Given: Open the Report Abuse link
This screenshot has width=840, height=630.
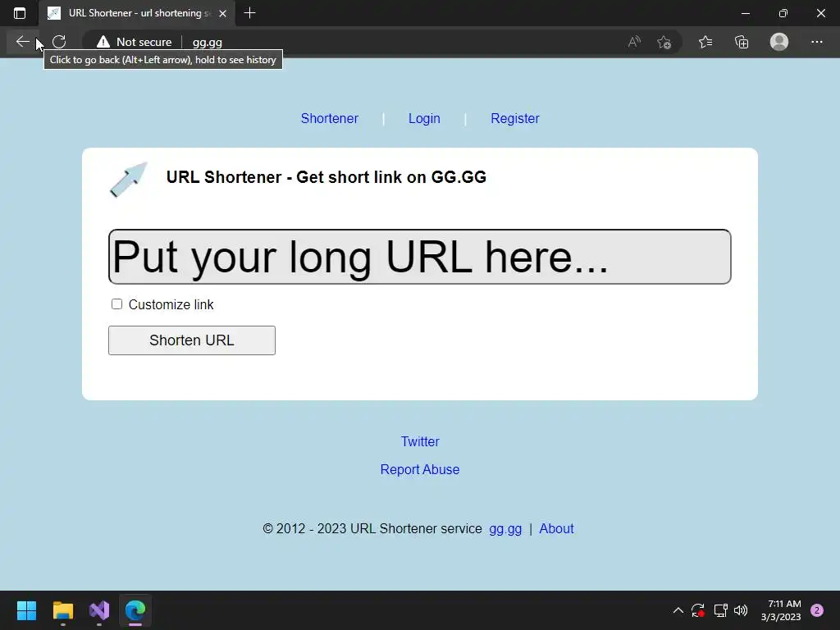Looking at the screenshot, I should [420, 469].
